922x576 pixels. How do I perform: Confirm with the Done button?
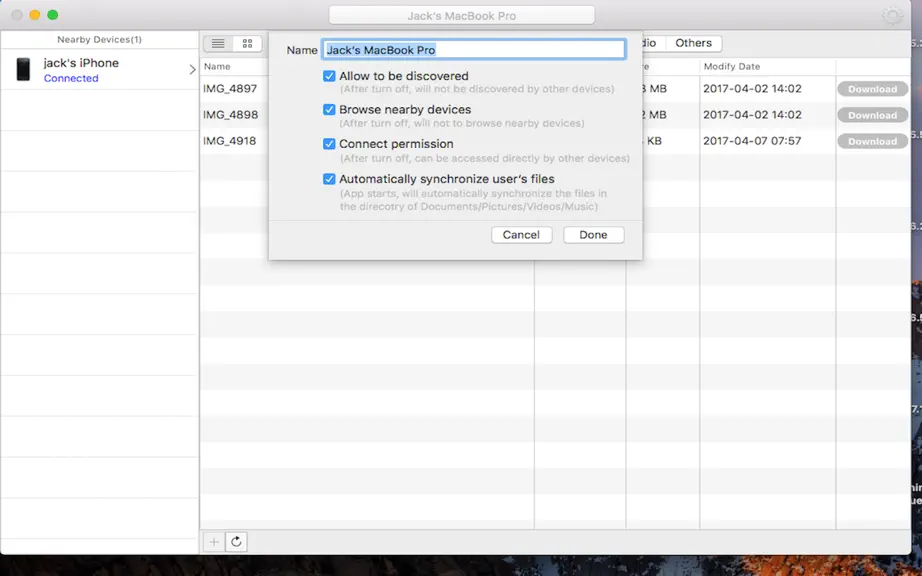593,235
